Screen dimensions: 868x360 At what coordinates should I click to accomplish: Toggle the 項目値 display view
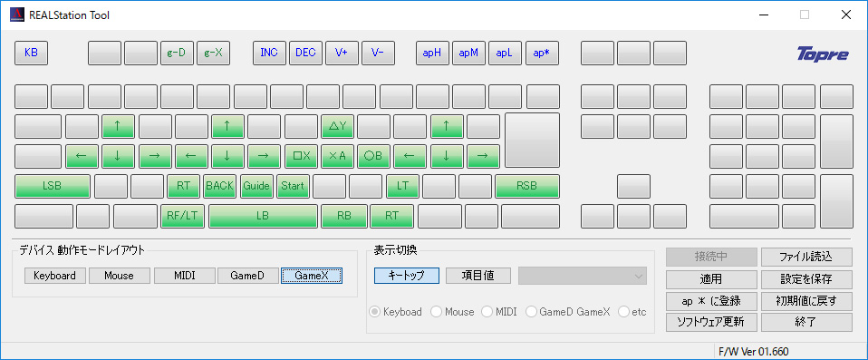coord(478,276)
